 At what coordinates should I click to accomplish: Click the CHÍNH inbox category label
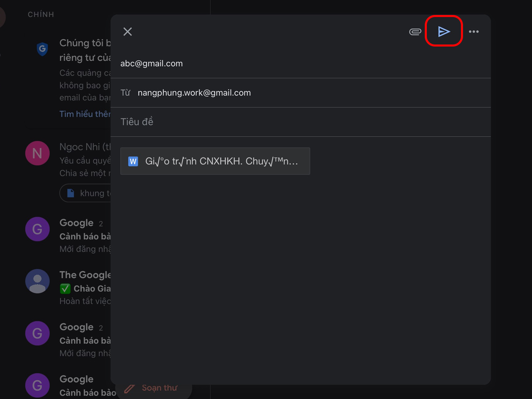(41, 15)
